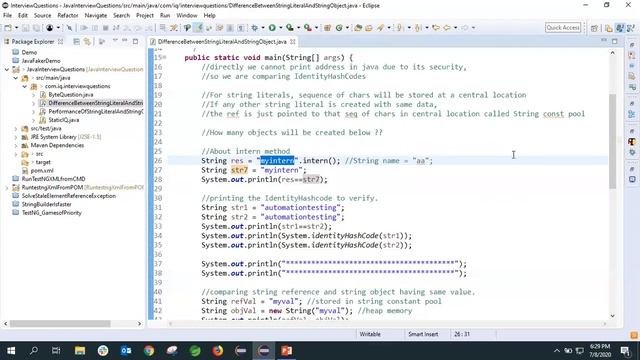Expand the Maven Dependencies node

point(16,145)
